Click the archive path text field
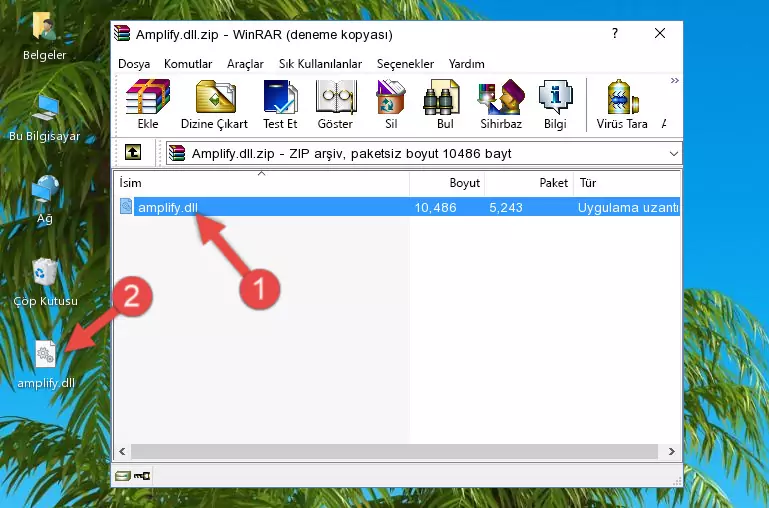The width and height of the screenshot is (769, 508). [424, 153]
